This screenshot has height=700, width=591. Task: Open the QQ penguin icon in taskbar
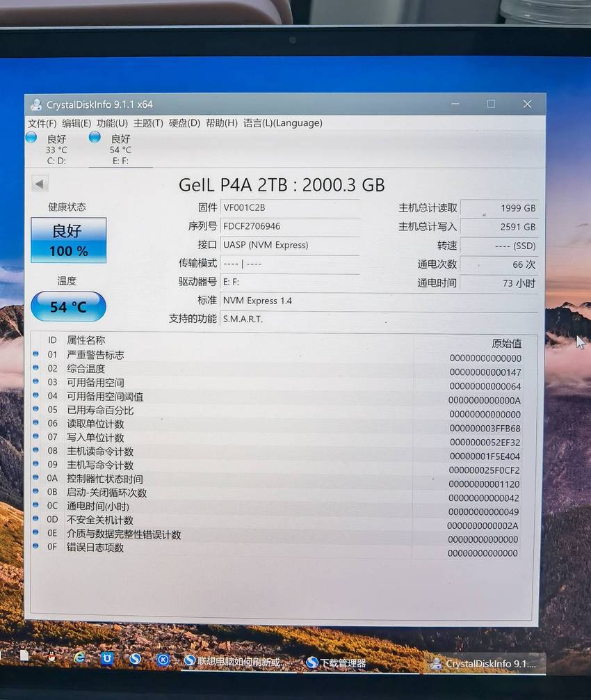(51, 656)
